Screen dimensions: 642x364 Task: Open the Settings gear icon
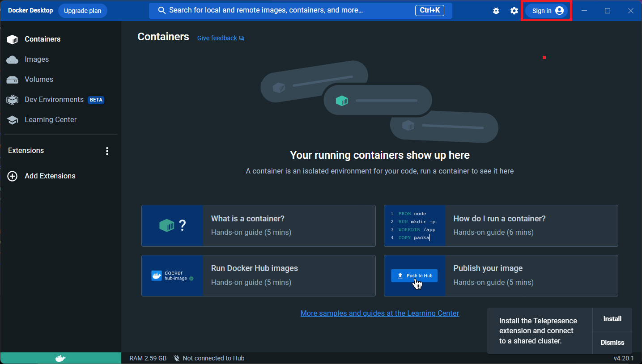(x=514, y=11)
